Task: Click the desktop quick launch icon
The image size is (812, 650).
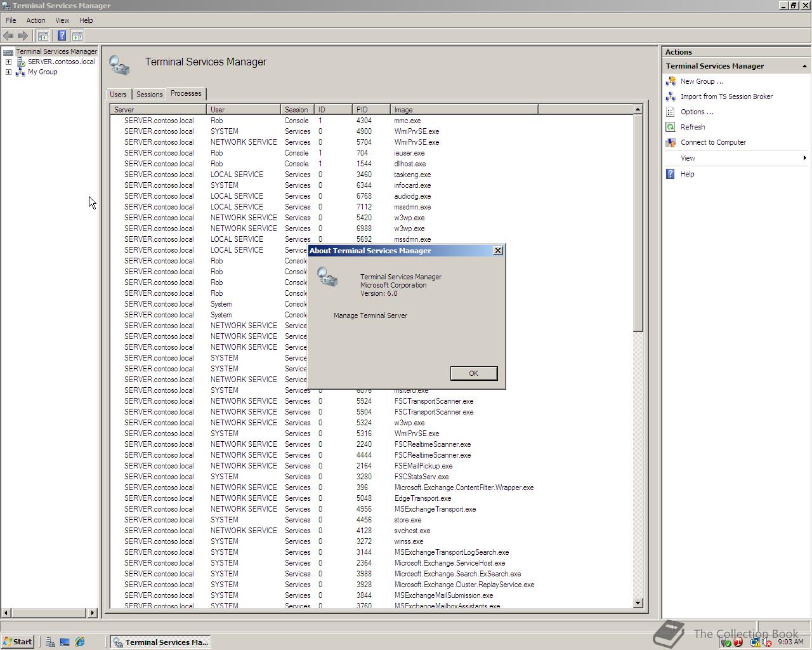Action: click(65, 642)
